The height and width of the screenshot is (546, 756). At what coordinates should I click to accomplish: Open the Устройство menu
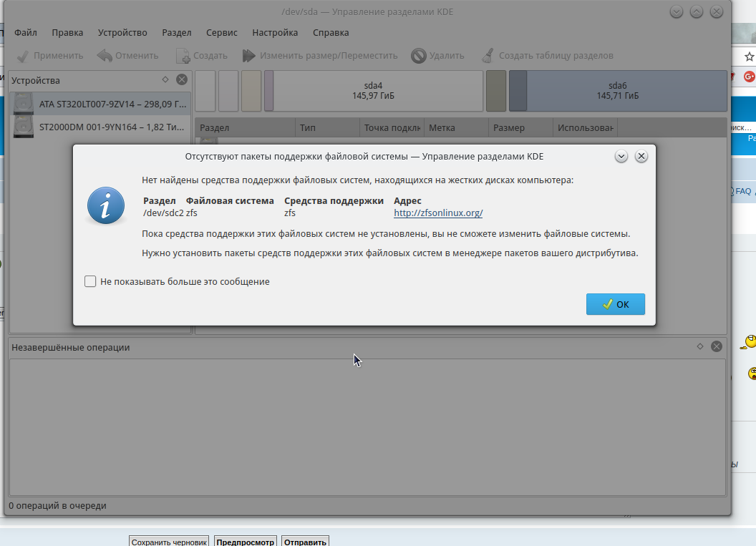[x=122, y=33]
